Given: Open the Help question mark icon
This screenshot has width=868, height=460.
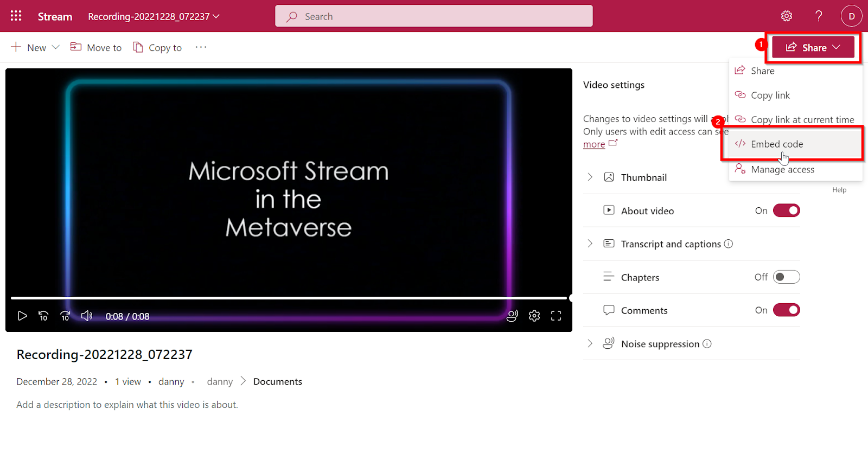Looking at the screenshot, I should pos(819,16).
